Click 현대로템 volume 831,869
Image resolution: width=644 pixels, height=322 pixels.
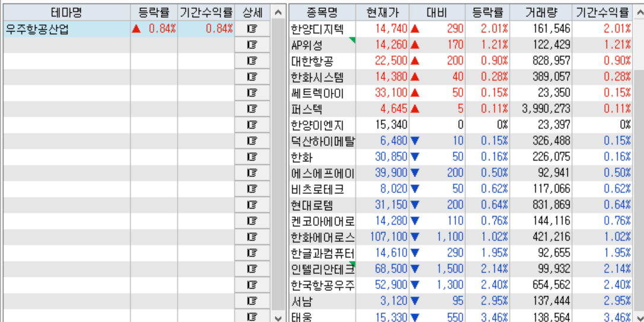click(x=551, y=205)
